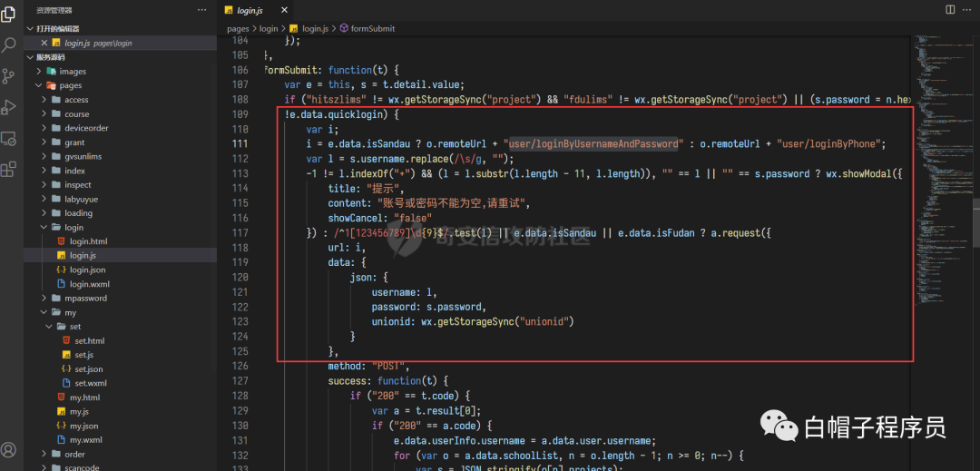Close login.js in open editors list

pyautogui.click(x=44, y=43)
